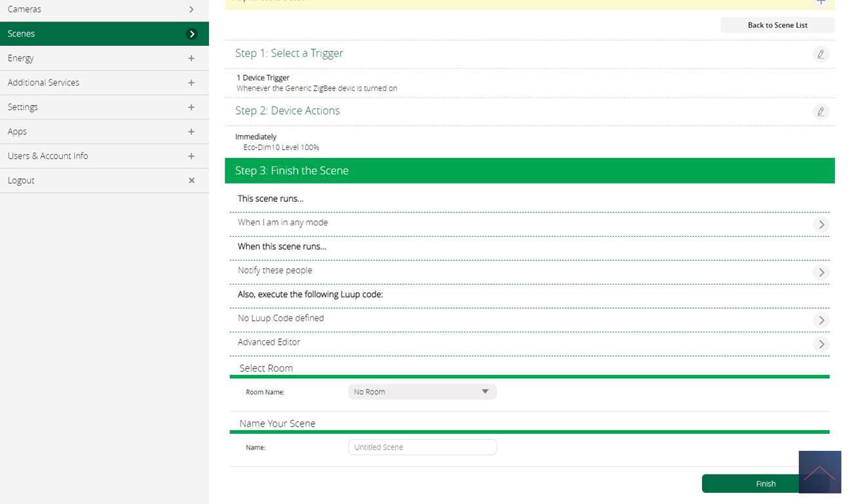Viewport: 852px width, 504px height.
Task: Select Scenes in the sidebar
Action: [104, 33]
